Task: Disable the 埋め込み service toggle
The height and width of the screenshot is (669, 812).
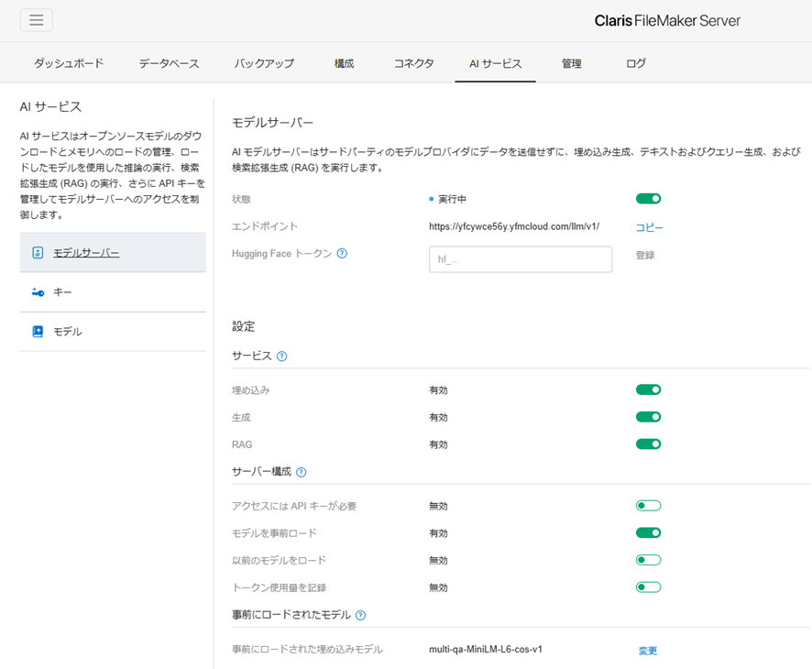Action: coord(648,389)
